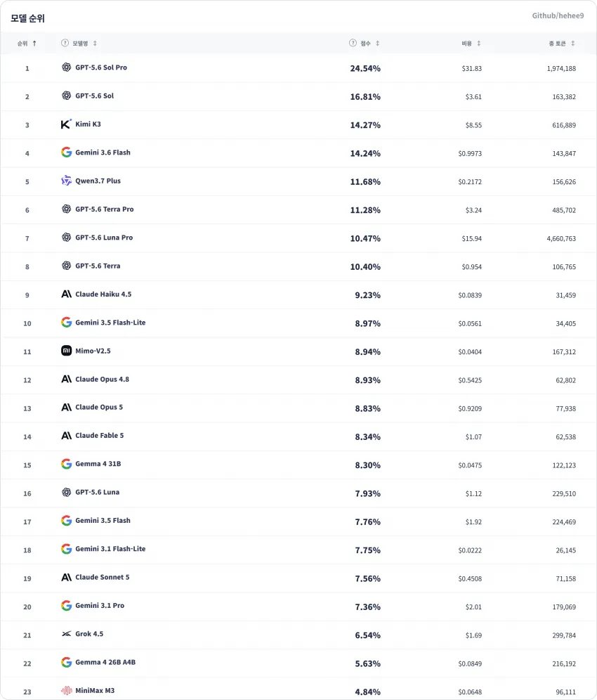Sort by cost using 비용 sort arrows
The height and width of the screenshot is (700, 597).
pyautogui.click(x=479, y=44)
